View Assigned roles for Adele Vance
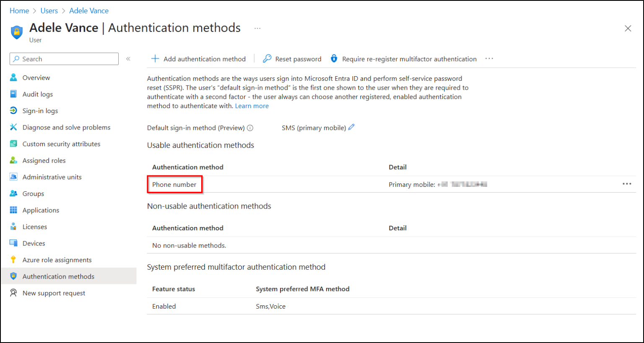Viewport: 644px width, 343px height. [44, 160]
